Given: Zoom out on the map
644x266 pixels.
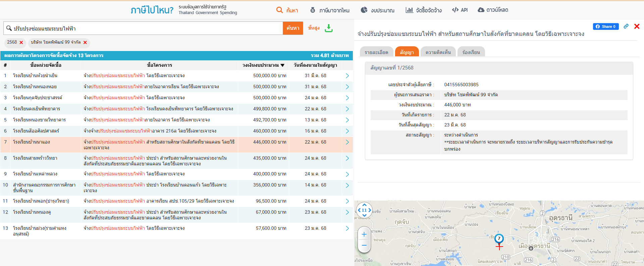Looking at the screenshot, I should pyautogui.click(x=364, y=246).
